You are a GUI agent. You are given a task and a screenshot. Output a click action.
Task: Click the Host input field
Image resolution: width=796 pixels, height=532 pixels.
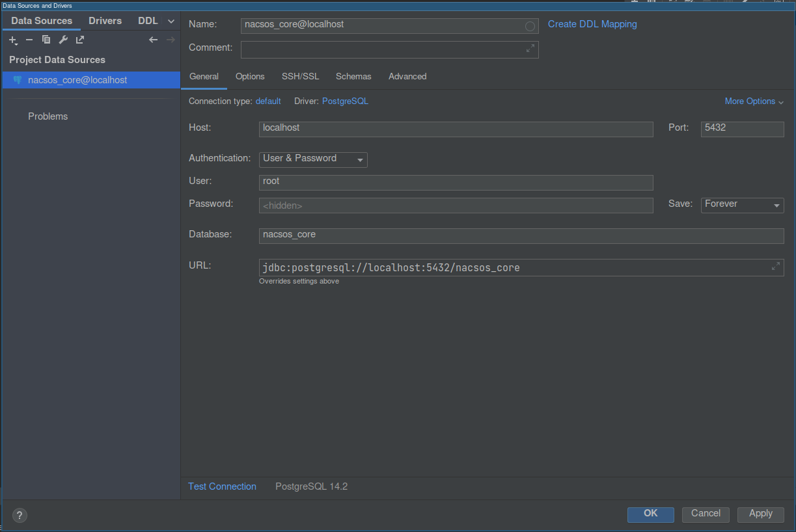(x=456, y=129)
